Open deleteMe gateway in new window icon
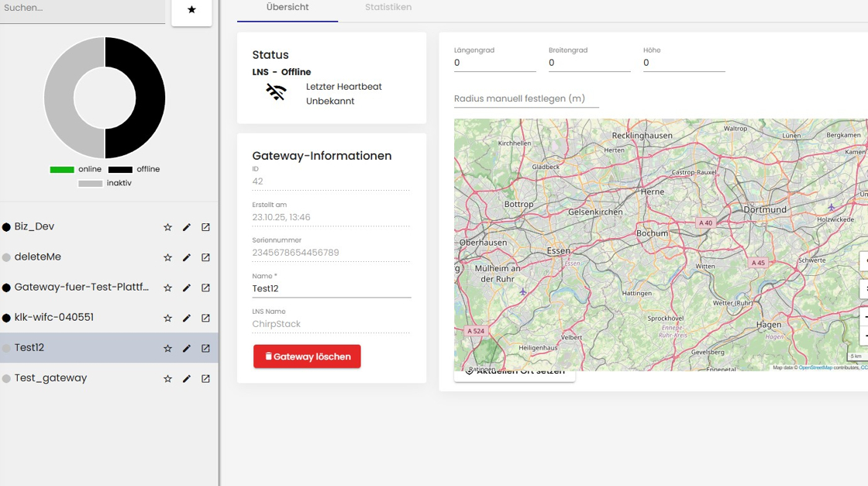This screenshot has height=486, width=868. click(205, 257)
